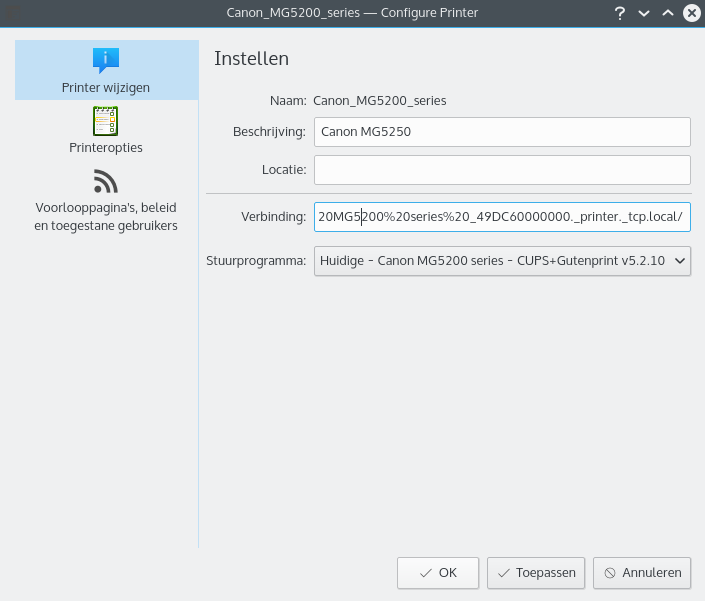705x601 pixels.
Task: Click the green checklist Printeropties icon
Action: click(x=106, y=121)
